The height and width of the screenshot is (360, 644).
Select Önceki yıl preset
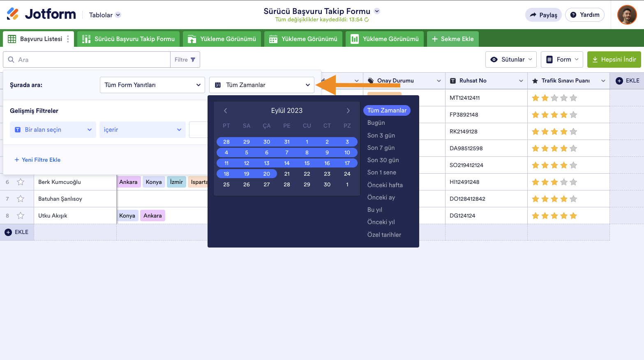coord(381,222)
